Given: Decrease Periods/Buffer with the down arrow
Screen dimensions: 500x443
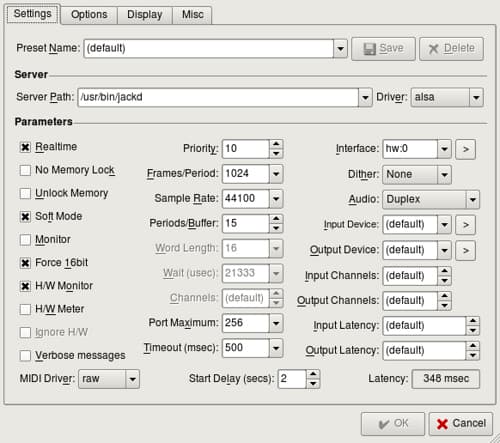Looking at the screenshot, I should [276, 228].
